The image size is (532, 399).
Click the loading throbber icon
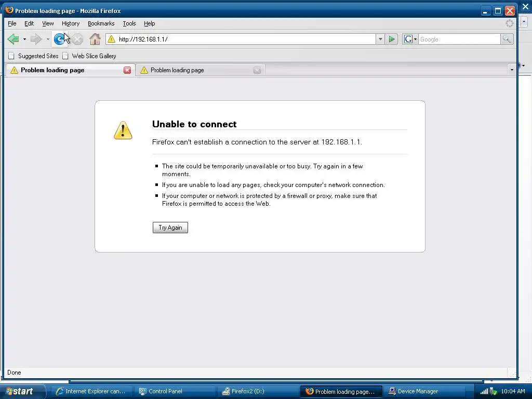509,23
